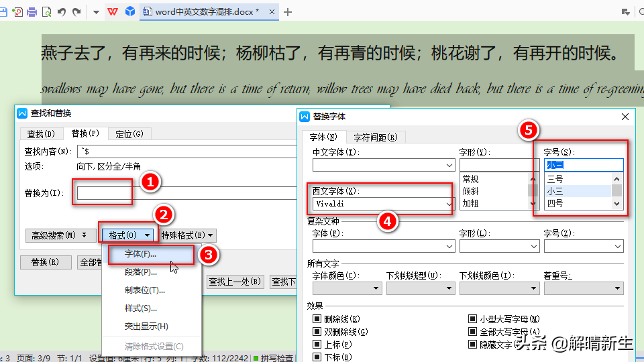This screenshot has width=644, height=362.
Task: Click the 替换为 input field
Action: tap(187, 193)
